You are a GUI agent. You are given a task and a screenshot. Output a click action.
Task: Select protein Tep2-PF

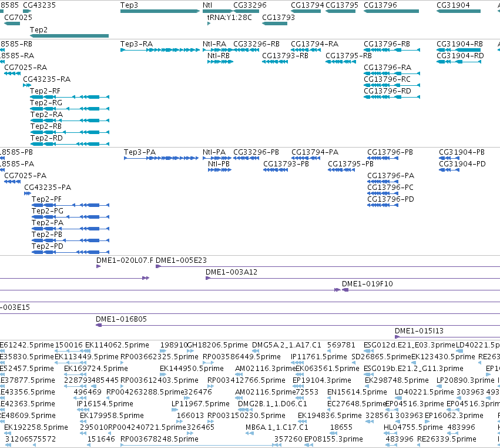click(x=71, y=205)
